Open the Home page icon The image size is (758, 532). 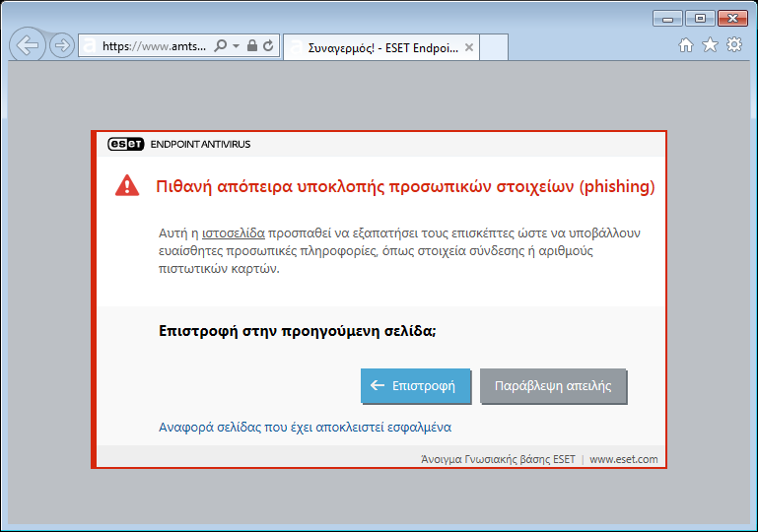click(686, 45)
